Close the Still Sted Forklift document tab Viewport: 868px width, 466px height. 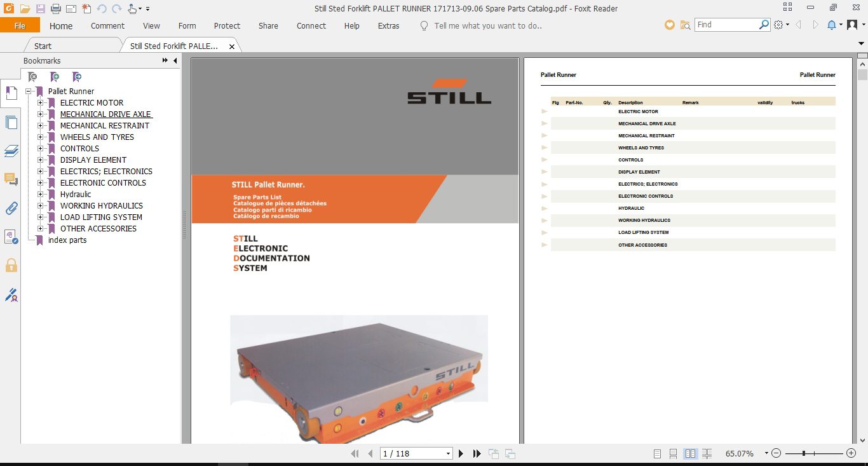pyautogui.click(x=232, y=46)
